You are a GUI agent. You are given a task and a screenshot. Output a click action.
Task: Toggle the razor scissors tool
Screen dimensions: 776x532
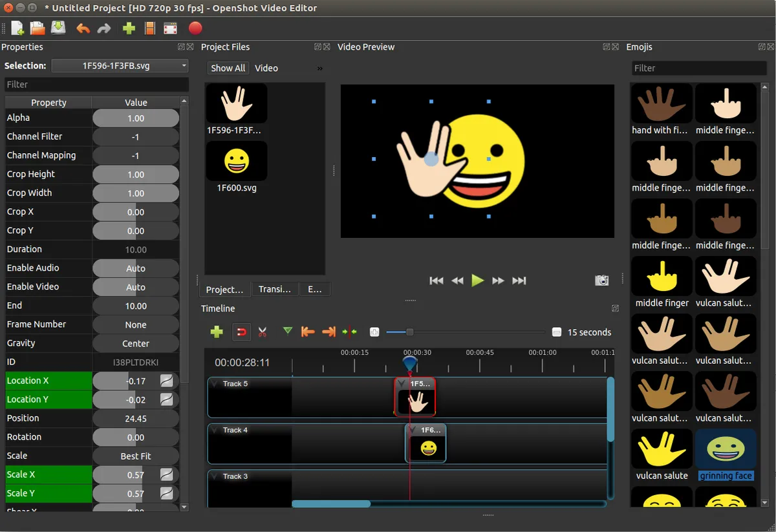[x=262, y=332]
